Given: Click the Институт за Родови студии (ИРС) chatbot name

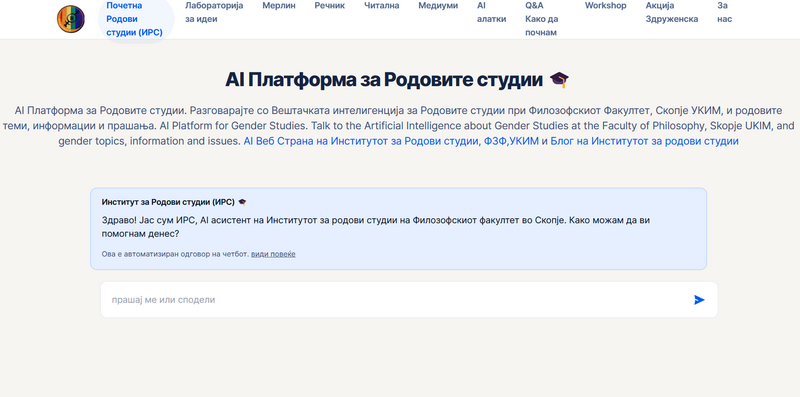Looking at the screenshot, I should click(x=174, y=202).
